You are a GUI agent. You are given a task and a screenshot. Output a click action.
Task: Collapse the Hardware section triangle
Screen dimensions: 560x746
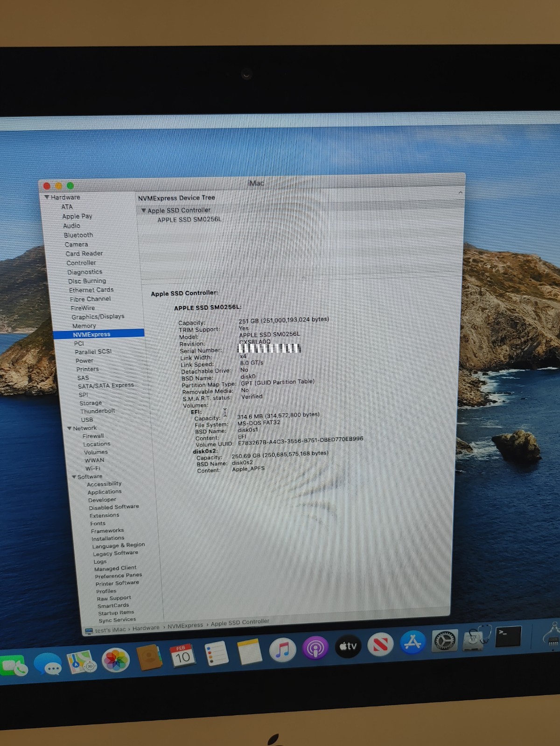click(47, 197)
